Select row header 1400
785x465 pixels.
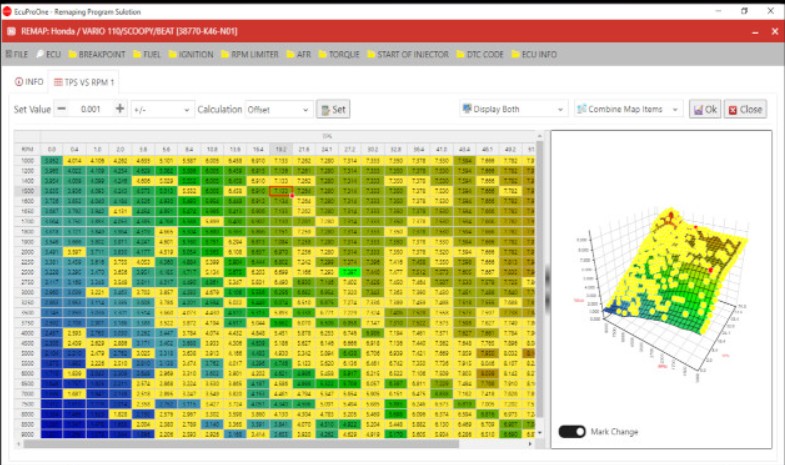(27, 181)
